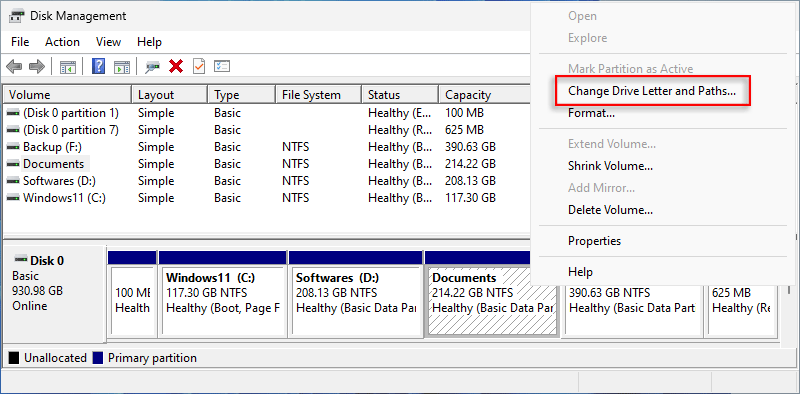The height and width of the screenshot is (394, 800).
Task: Select Delete Volume... in context menu
Action: click(x=610, y=210)
